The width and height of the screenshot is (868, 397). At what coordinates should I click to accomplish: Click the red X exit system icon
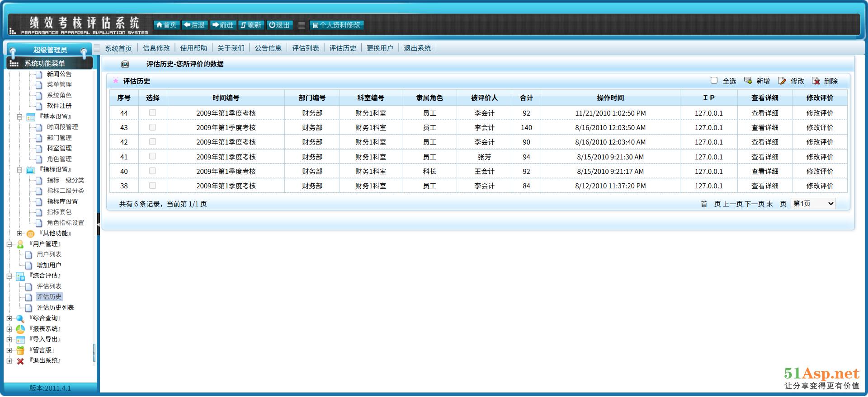(20, 361)
